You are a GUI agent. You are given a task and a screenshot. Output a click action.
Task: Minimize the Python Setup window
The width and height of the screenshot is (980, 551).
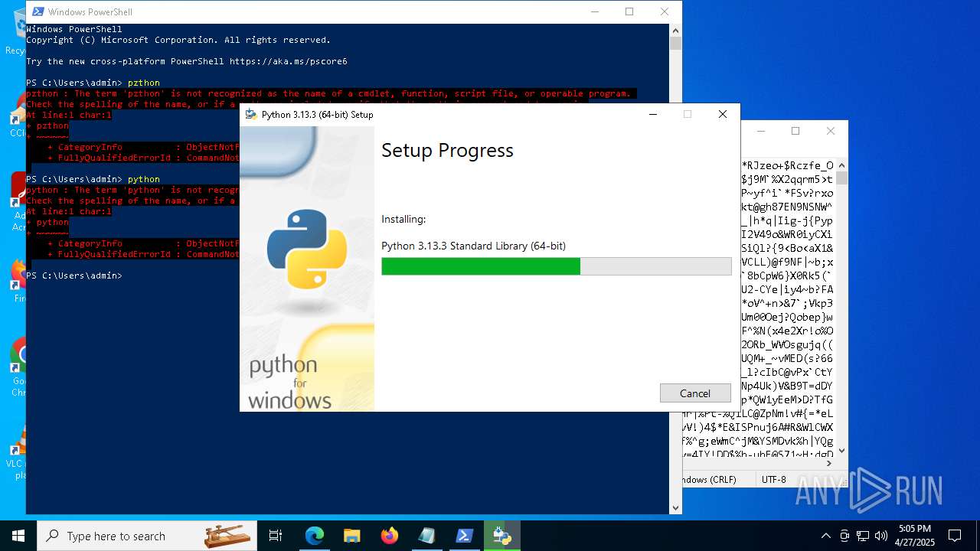[653, 115]
